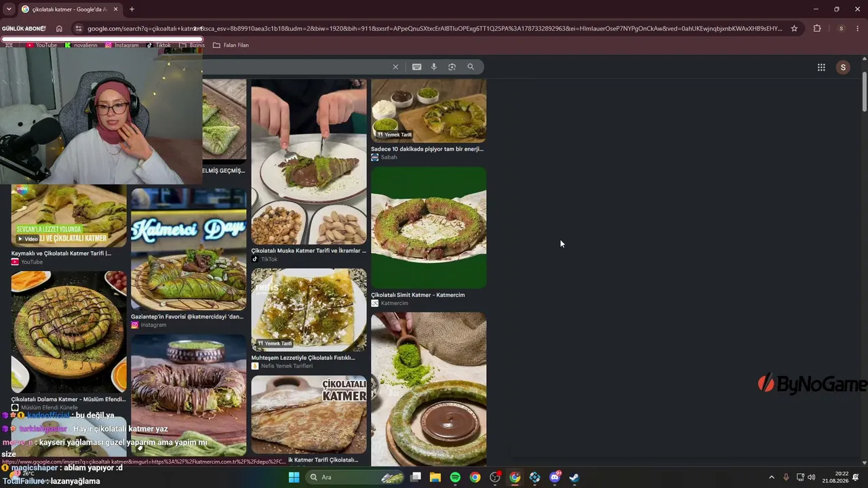The image size is (868, 488).
Task: Open the notification bell in the tray
Action: coord(856,477)
